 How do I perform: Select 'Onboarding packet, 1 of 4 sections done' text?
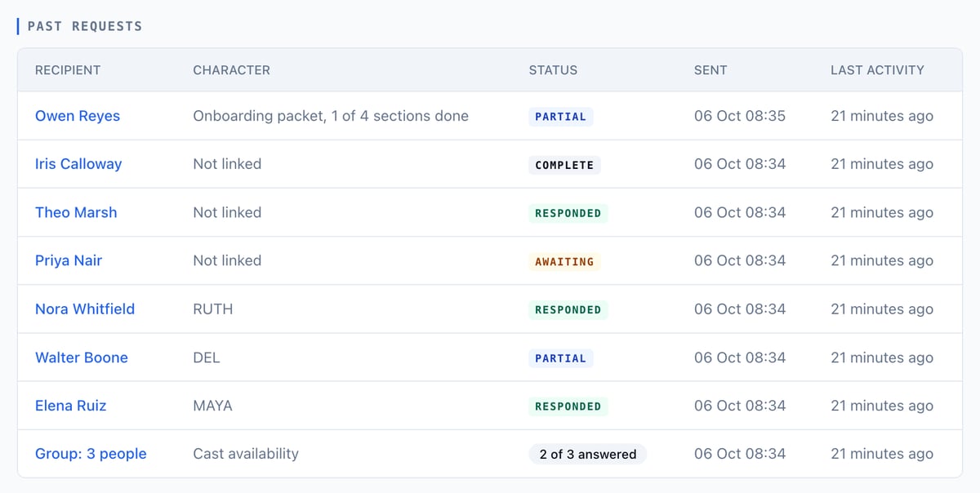(x=331, y=116)
